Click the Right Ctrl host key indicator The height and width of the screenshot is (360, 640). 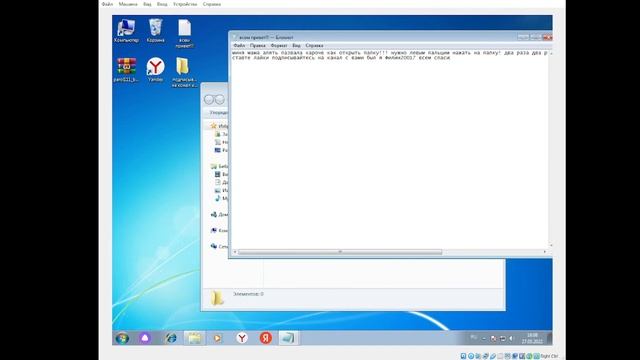549,356
